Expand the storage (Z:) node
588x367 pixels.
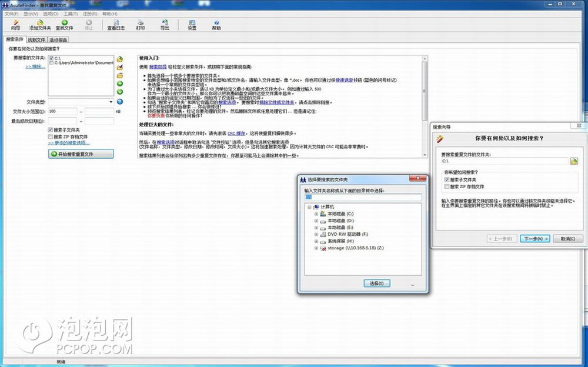[x=316, y=248]
